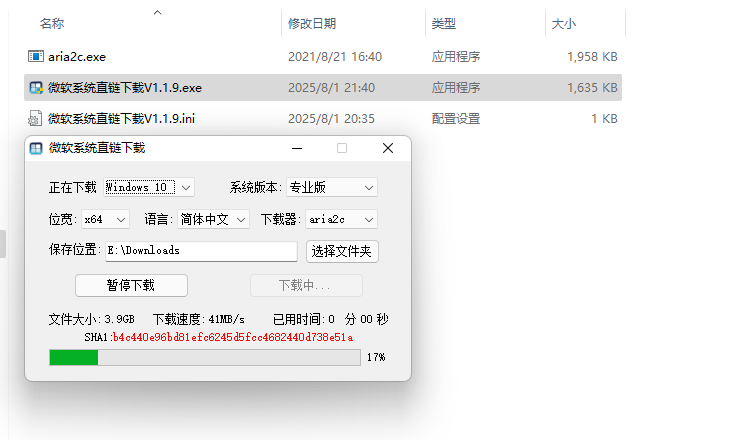Open the 系统版本 专业版 dropdown
The width and height of the screenshot is (733, 440).
click(332, 188)
